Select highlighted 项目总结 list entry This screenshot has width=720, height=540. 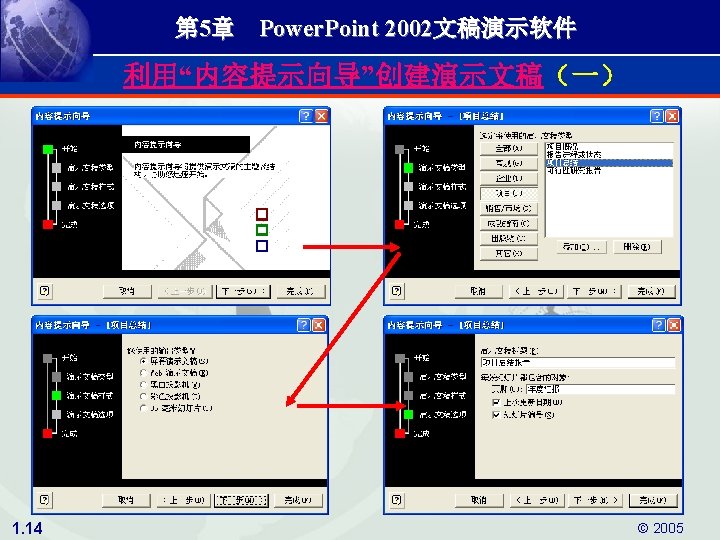(x=609, y=163)
